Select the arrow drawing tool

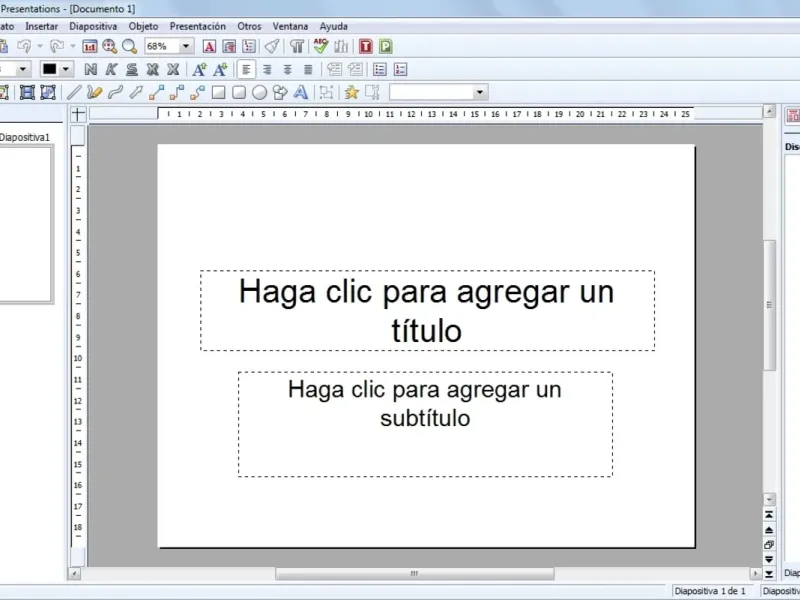pyautogui.click(x=136, y=92)
